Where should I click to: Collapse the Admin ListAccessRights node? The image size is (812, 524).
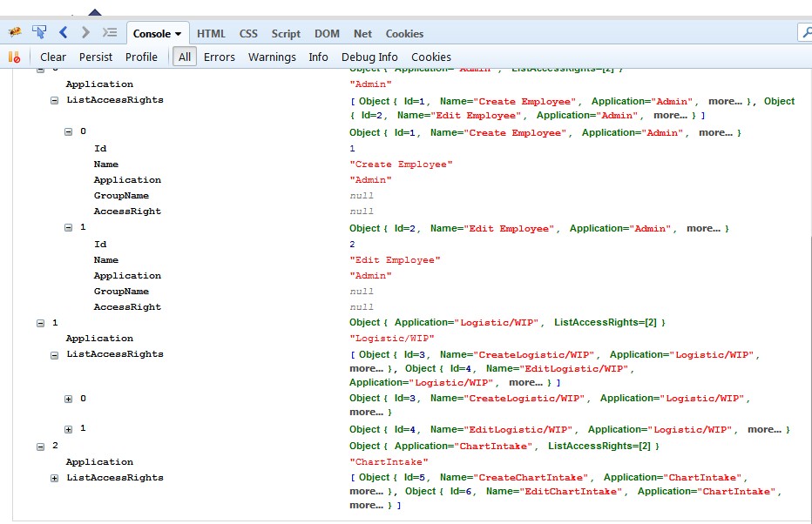pos(56,100)
